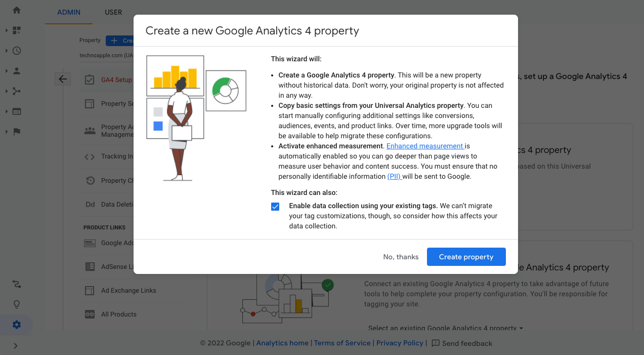Viewport: 644px width, 355px height.
Task: Click the Create property button
Action: 466,257
